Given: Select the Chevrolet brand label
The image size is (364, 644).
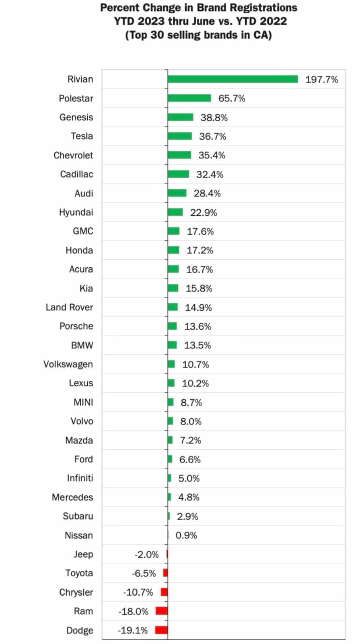Looking at the screenshot, I should pos(73,155).
